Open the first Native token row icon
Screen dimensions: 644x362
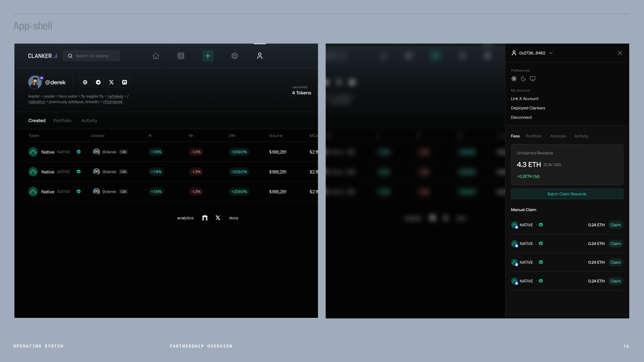pyautogui.click(x=33, y=152)
